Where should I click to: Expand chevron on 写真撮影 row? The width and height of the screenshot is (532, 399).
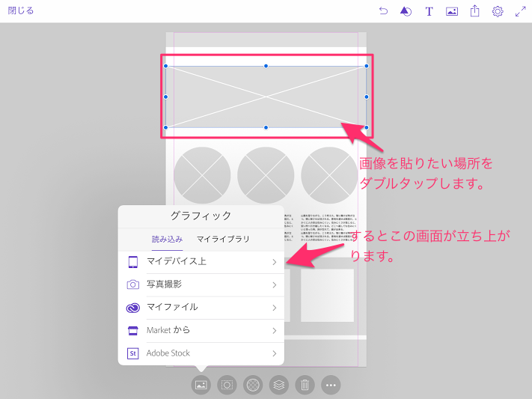(274, 284)
